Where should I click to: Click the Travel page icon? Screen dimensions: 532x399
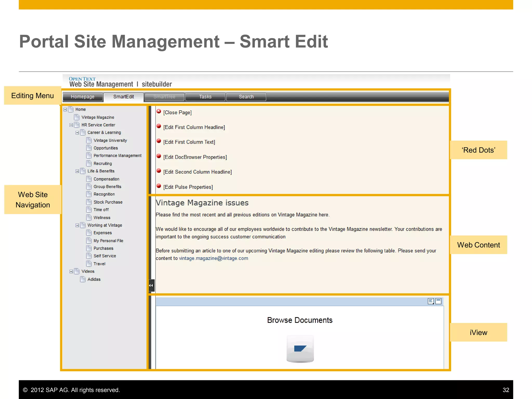click(89, 264)
